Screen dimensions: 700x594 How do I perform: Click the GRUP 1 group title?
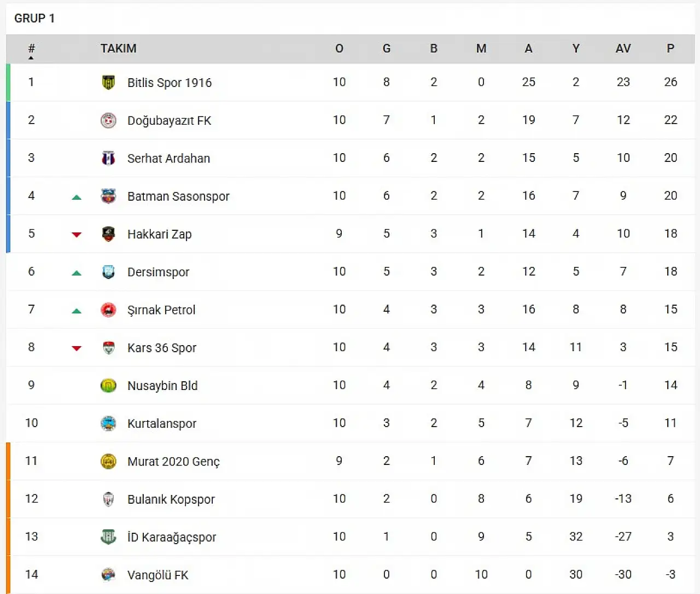click(34, 18)
